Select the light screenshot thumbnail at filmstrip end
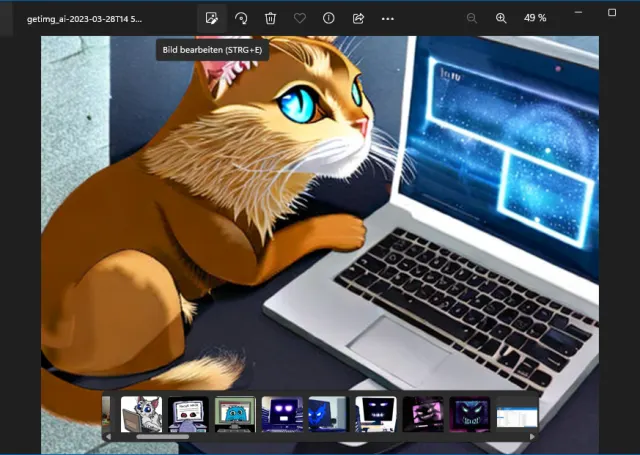Viewport: 640px width, 455px height. point(517,414)
